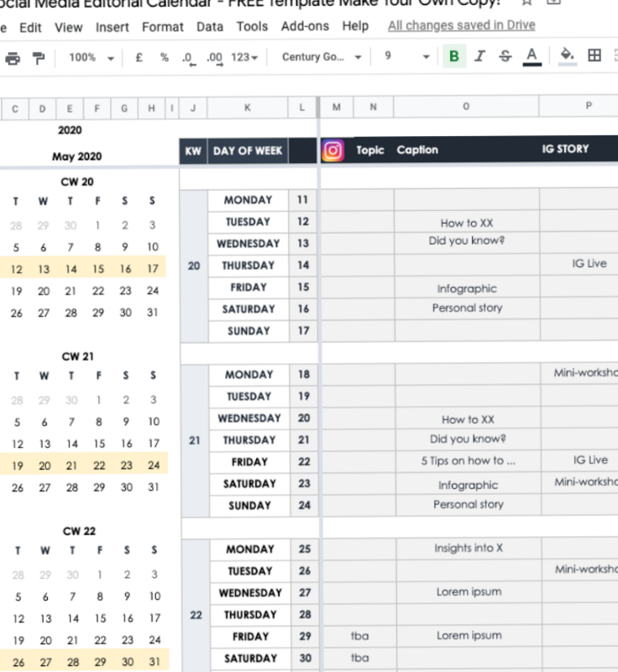The width and height of the screenshot is (618, 672).
Task: Star this document
Action: pos(526,3)
